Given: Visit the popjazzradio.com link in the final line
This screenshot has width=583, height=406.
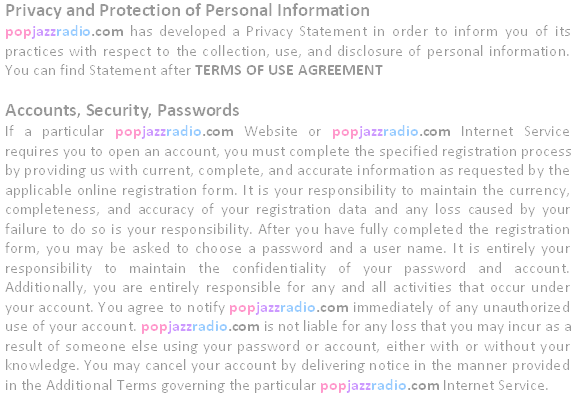Looking at the screenshot, I should (380, 386).
